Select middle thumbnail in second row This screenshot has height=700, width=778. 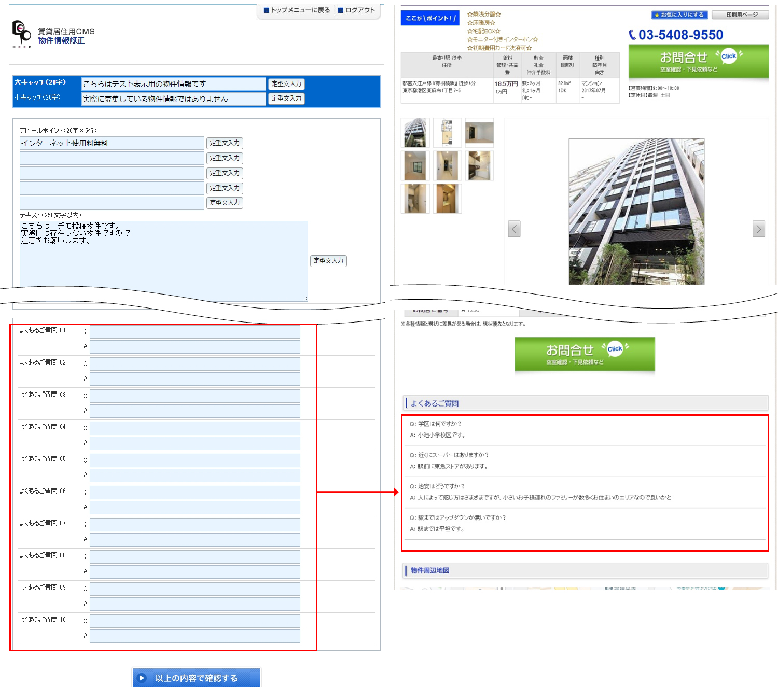click(447, 166)
